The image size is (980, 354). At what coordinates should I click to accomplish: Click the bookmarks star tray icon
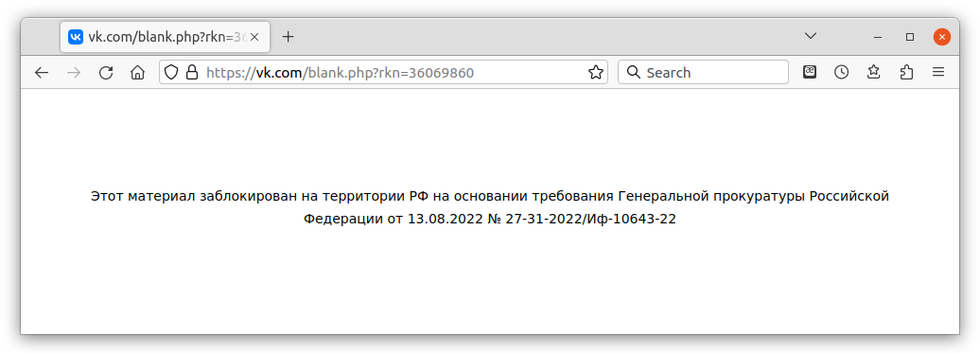point(874,73)
